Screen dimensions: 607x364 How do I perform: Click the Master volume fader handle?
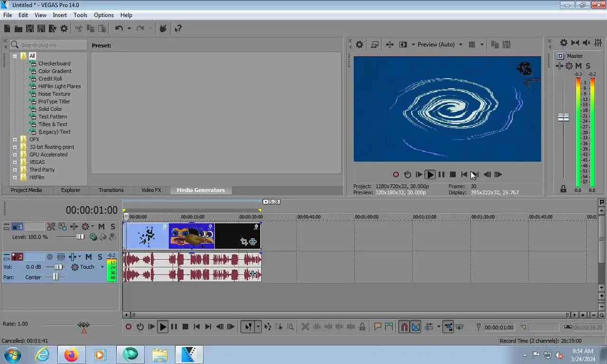(x=563, y=117)
